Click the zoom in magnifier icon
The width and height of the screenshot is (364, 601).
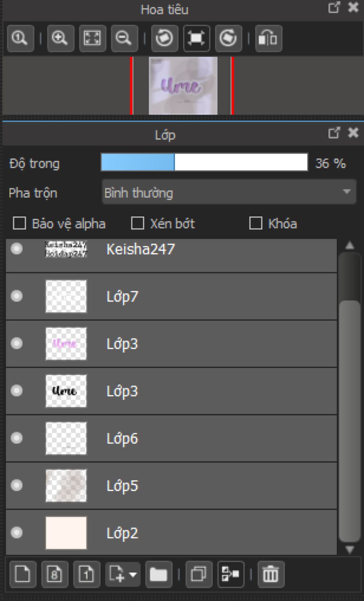click(60, 38)
